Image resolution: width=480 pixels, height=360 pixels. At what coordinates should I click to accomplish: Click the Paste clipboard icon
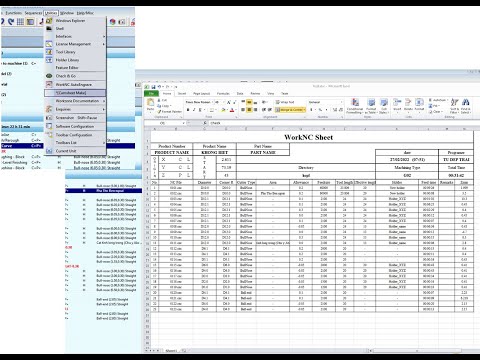[x=151, y=102]
